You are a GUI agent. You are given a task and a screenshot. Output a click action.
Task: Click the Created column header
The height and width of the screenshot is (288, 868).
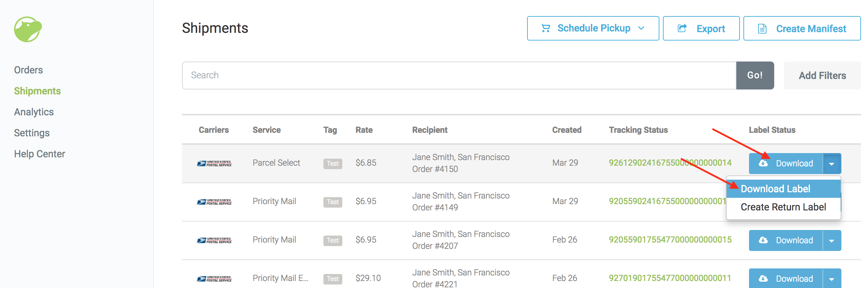click(567, 130)
